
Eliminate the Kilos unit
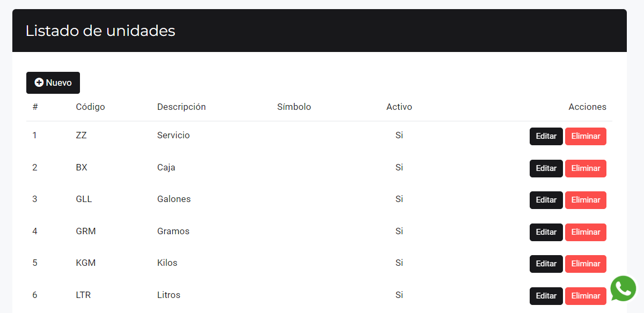click(x=586, y=264)
